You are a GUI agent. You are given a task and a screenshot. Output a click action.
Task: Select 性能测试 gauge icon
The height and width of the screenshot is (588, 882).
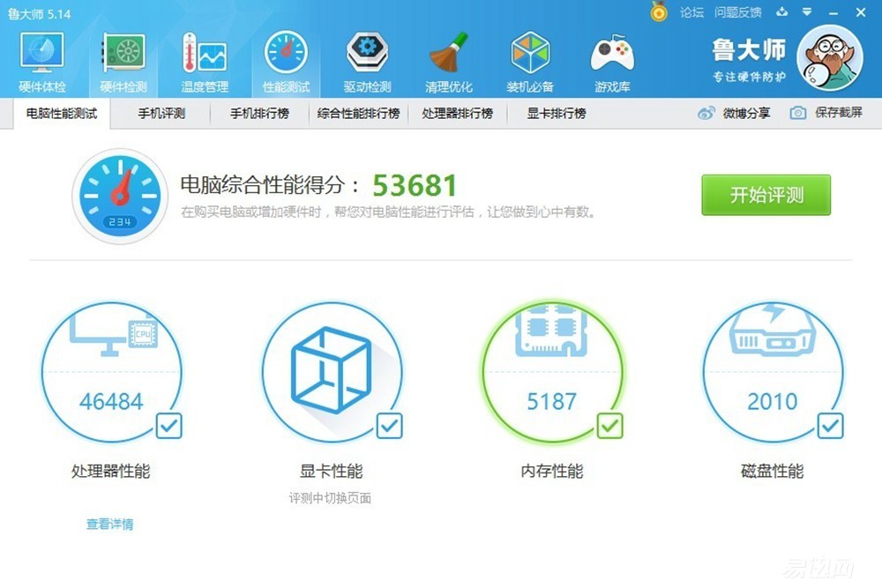[286, 52]
